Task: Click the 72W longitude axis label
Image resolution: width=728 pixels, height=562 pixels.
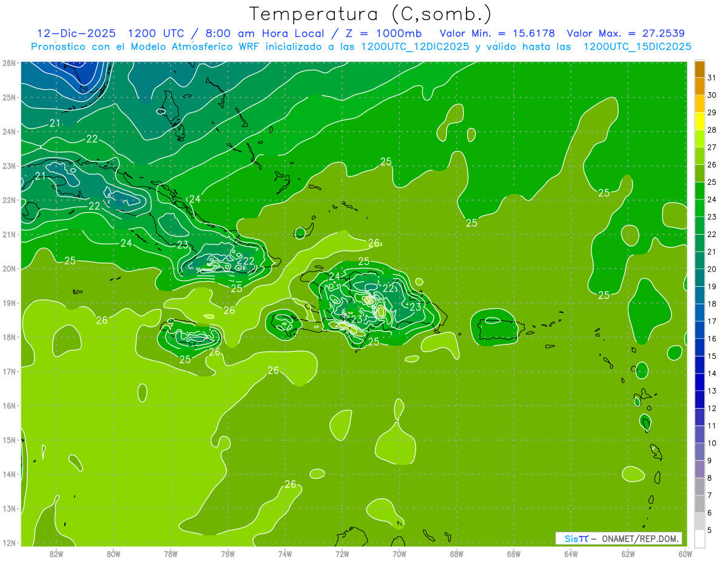Action: pos(342,554)
